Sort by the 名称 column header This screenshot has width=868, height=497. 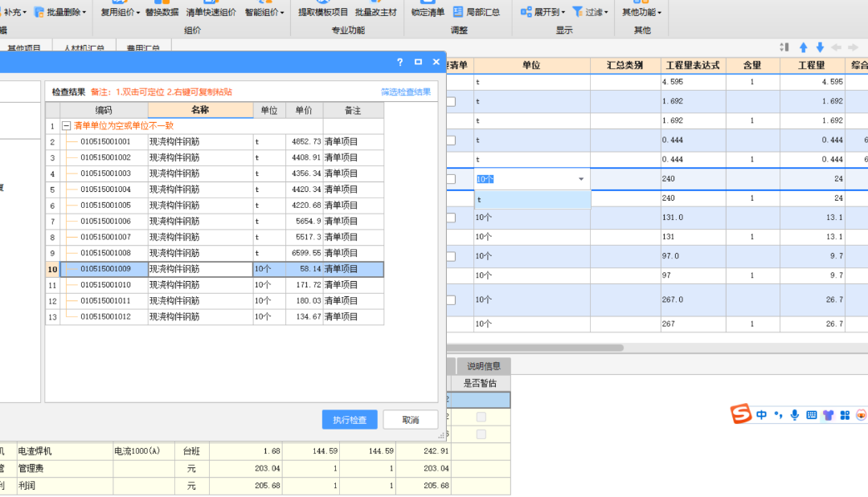pos(200,110)
